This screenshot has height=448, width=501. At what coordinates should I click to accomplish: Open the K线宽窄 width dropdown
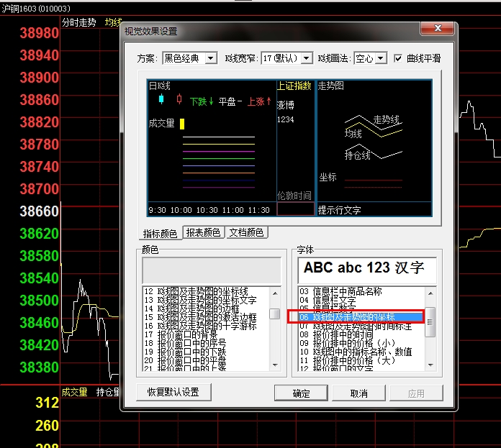point(306,58)
